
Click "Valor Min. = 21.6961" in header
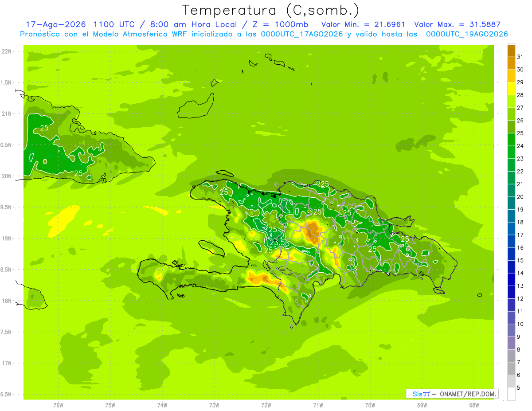pyautogui.click(x=363, y=24)
